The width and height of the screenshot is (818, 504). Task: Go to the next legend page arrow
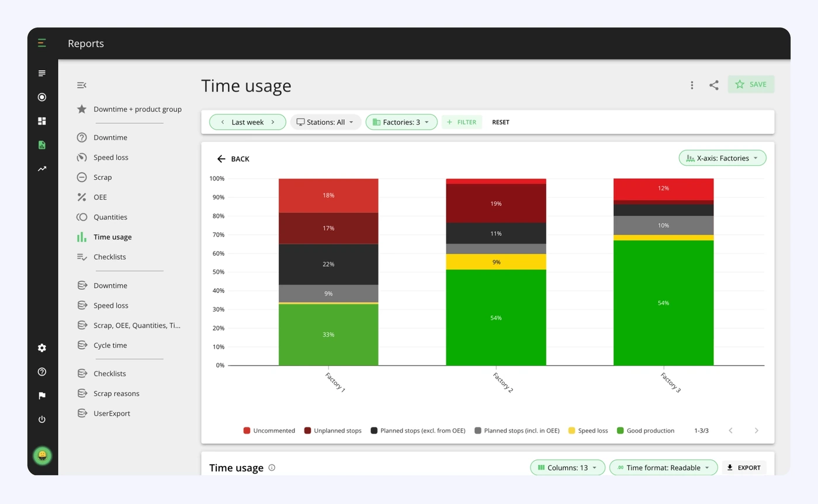(x=756, y=430)
